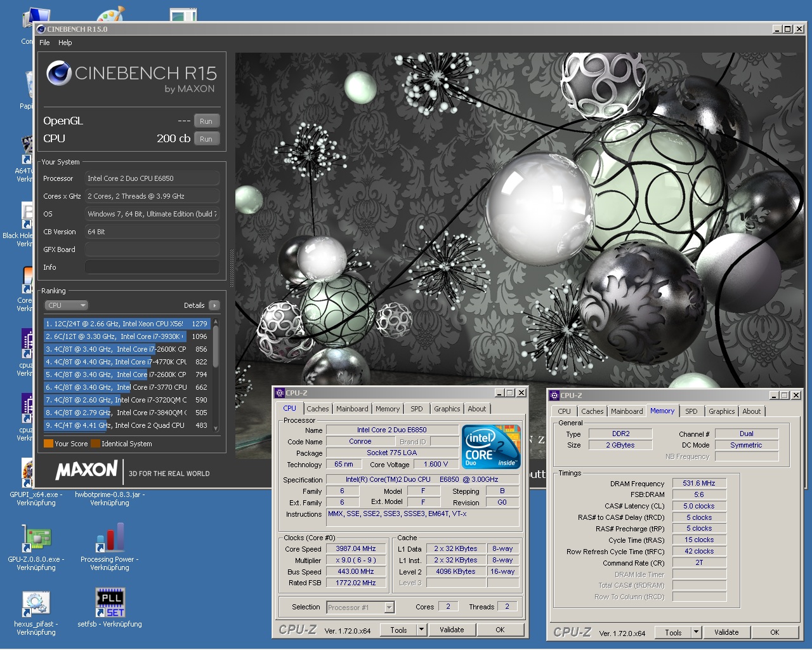812x650 pixels.
Task: Switch to Mainboard tab in left CPU-Z
Action: [x=352, y=409]
